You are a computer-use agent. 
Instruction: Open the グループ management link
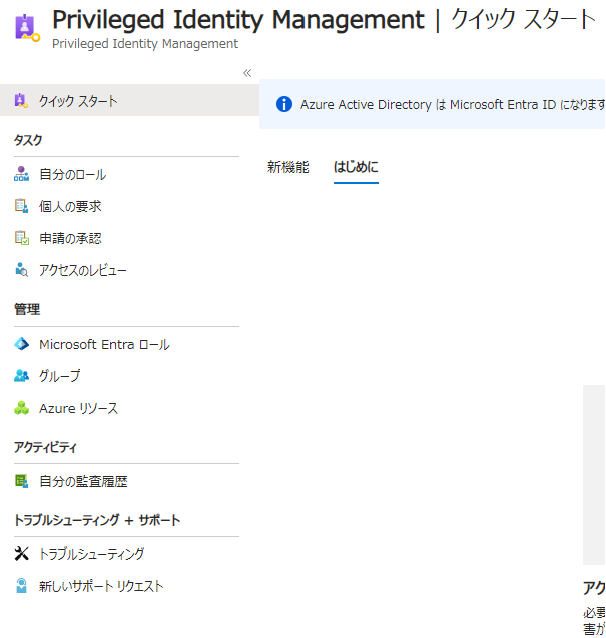coord(60,377)
